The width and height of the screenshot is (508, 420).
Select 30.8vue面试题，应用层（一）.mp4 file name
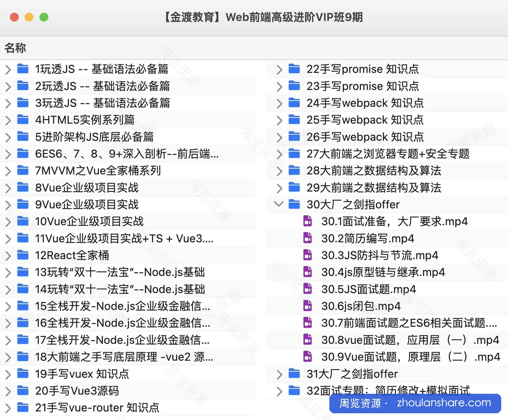411,340
